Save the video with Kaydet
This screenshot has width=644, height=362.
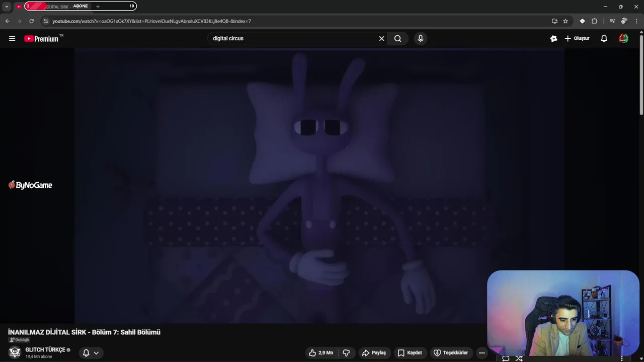[x=410, y=353]
